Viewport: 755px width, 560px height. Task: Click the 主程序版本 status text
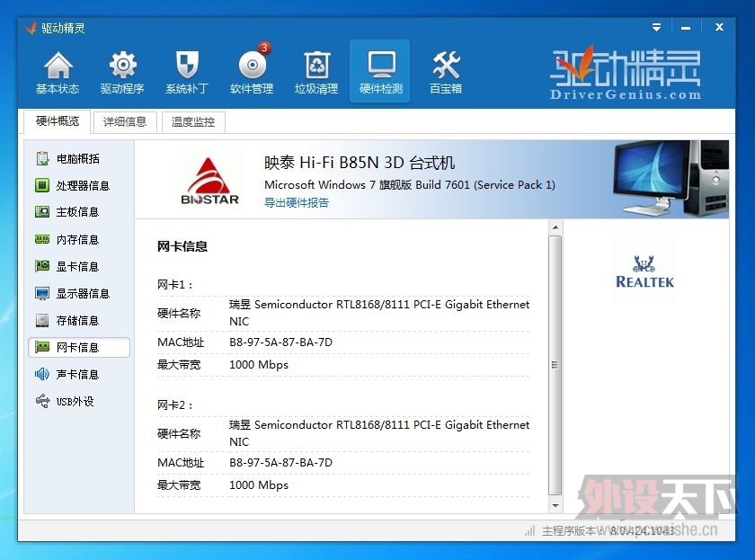tap(608, 530)
